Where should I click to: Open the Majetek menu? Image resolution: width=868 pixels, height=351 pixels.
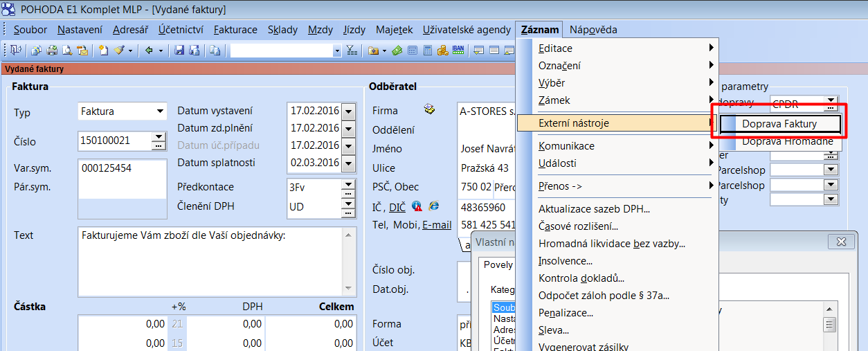(x=395, y=30)
